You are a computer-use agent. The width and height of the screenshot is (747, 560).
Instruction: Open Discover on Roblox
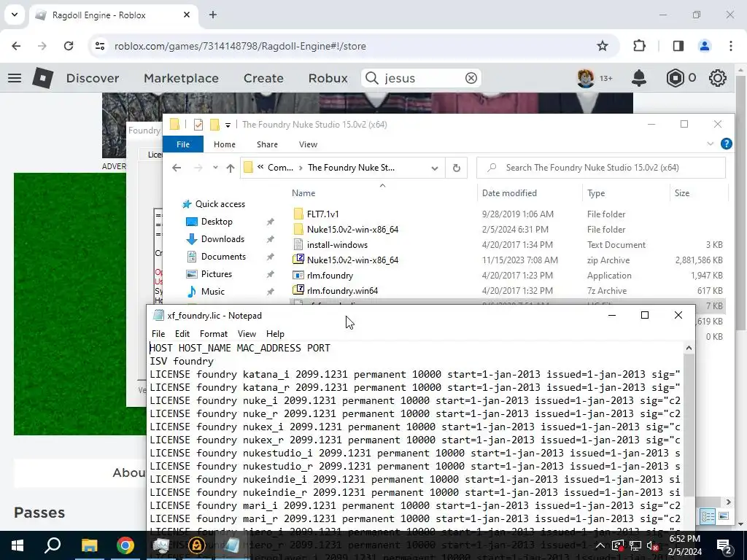93,78
